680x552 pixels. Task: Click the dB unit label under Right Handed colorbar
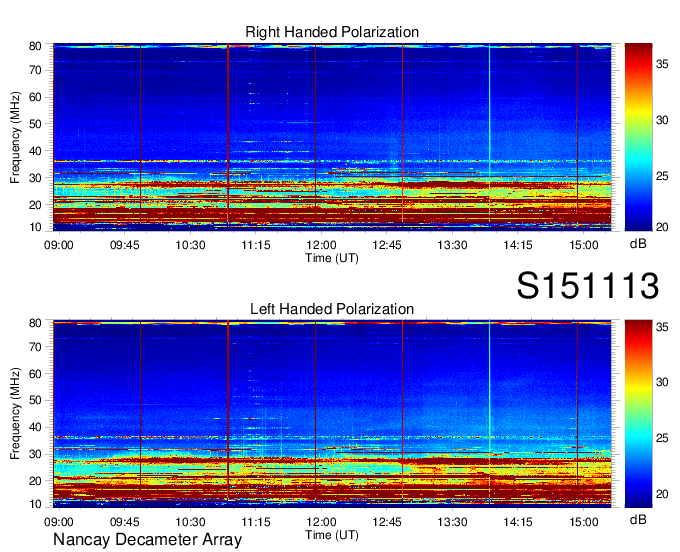638,244
